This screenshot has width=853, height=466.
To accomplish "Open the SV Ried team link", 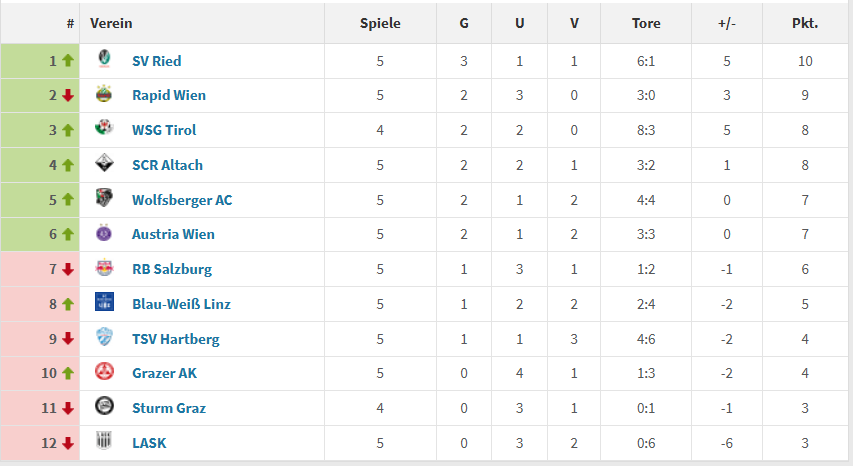I will click(157, 61).
